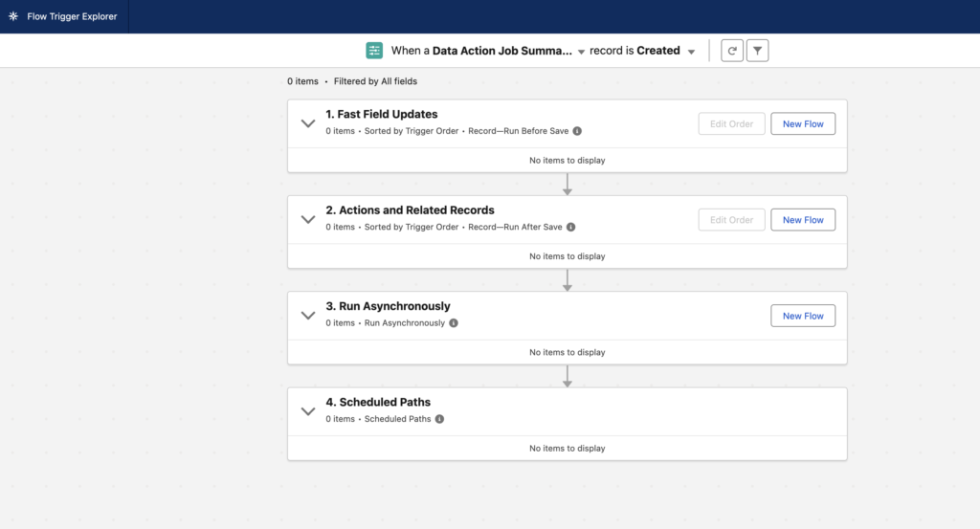Click New Flow in Actions and Related Records
The width and height of the screenshot is (980, 529).
[x=803, y=220]
